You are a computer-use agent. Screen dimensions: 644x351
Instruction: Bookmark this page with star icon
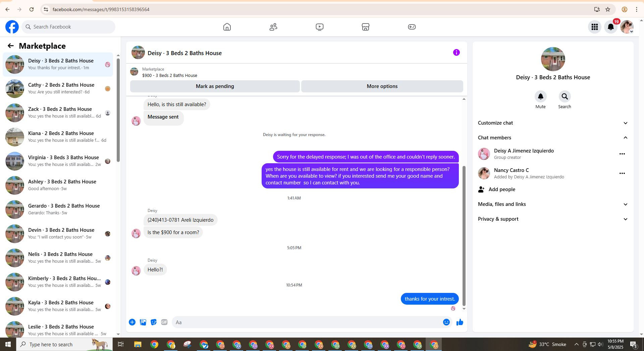click(608, 9)
